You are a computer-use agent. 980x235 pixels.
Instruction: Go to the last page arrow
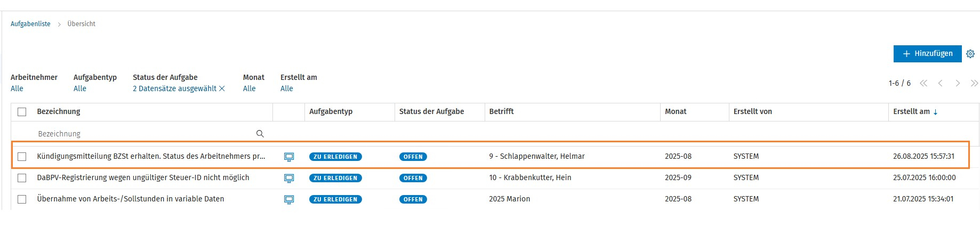point(974,83)
